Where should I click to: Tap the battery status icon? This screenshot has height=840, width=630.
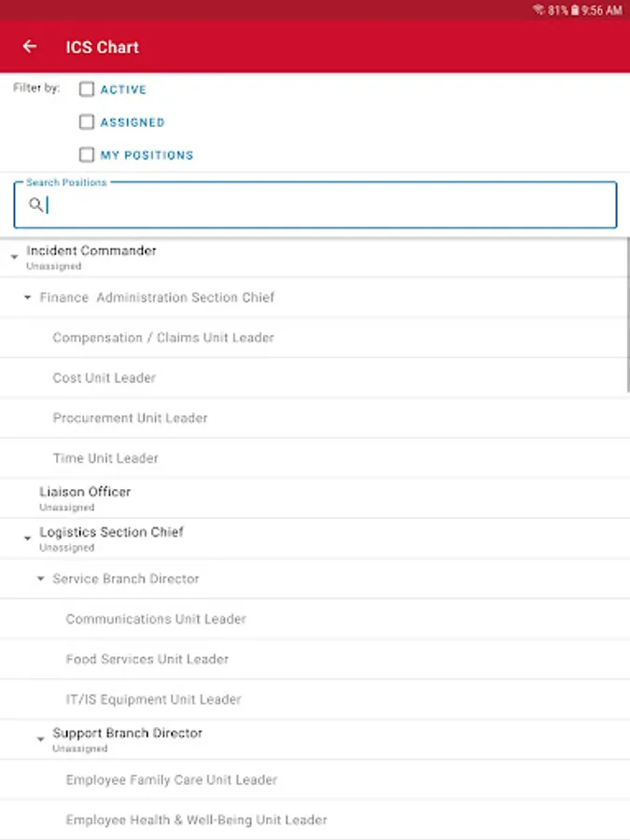pos(574,10)
